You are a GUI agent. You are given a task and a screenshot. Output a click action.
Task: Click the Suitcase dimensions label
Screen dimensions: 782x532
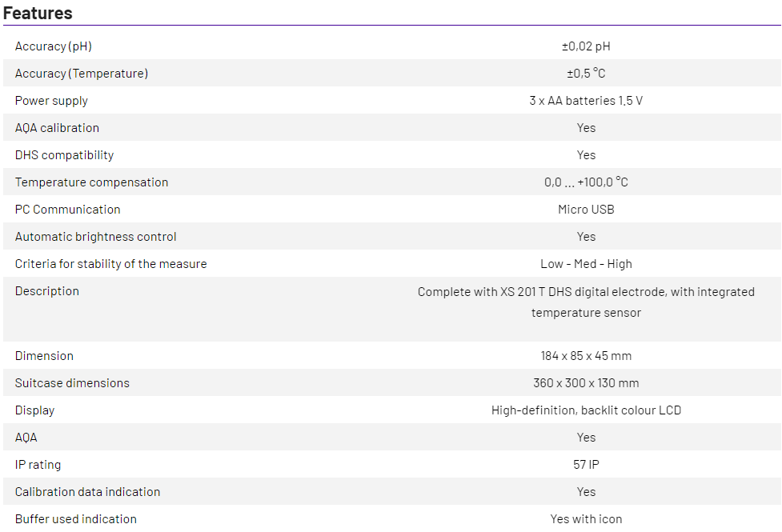[72, 383]
